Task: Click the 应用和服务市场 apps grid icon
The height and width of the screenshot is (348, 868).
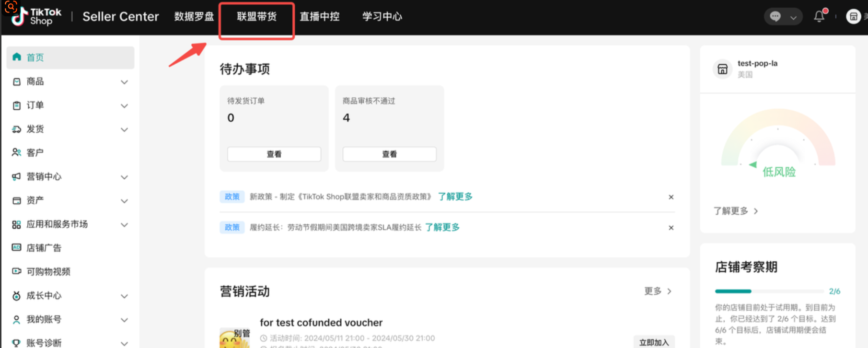Action: 17,224
